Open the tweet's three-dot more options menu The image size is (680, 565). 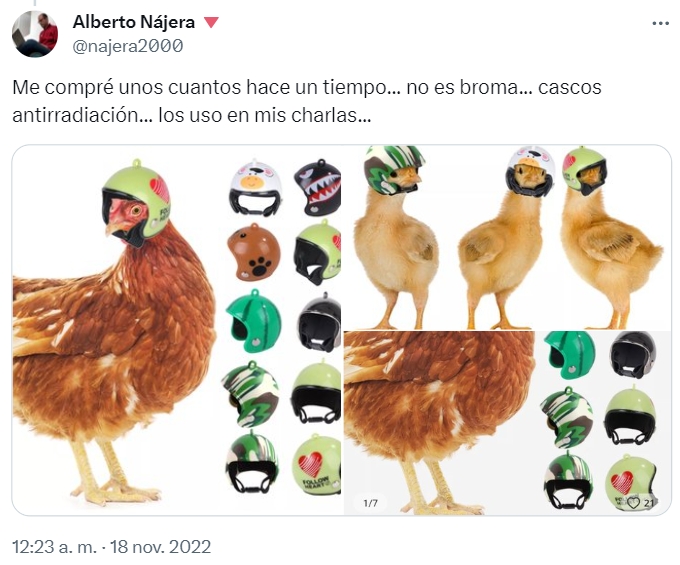tap(660, 23)
